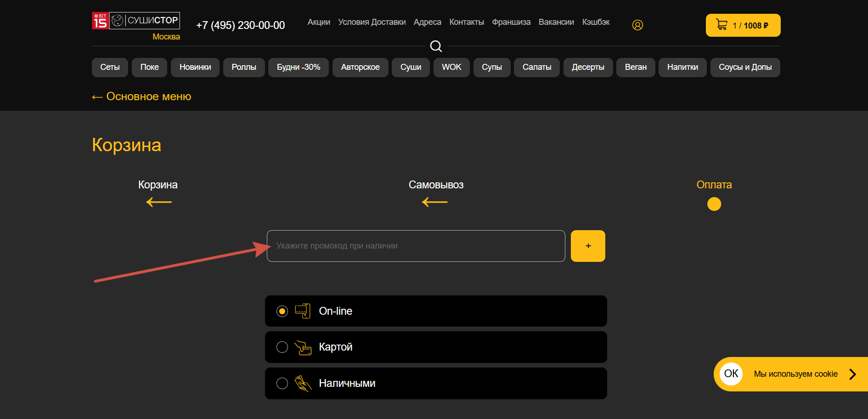Open the Поке category
Viewport: 868px width, 419px height.
point(150,68)
